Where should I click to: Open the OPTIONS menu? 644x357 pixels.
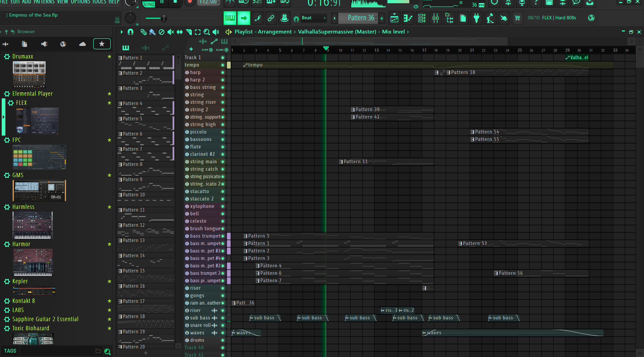(x=80, y=2)
